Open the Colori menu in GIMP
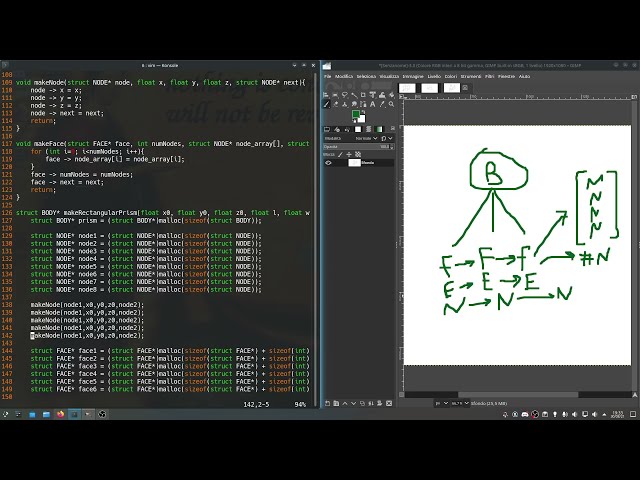Viewport: 640px width, 480px height. click(x=451, y=76)
